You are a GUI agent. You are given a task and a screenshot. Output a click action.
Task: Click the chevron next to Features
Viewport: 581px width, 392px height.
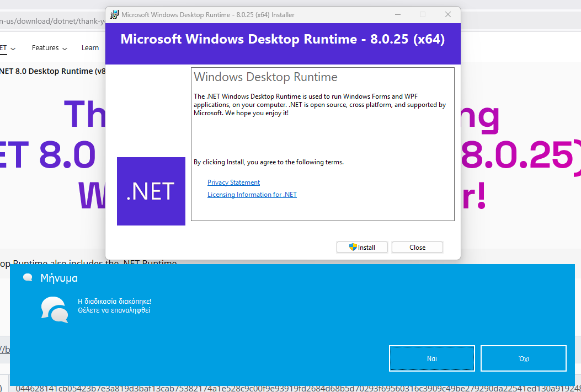click(65, 49)
